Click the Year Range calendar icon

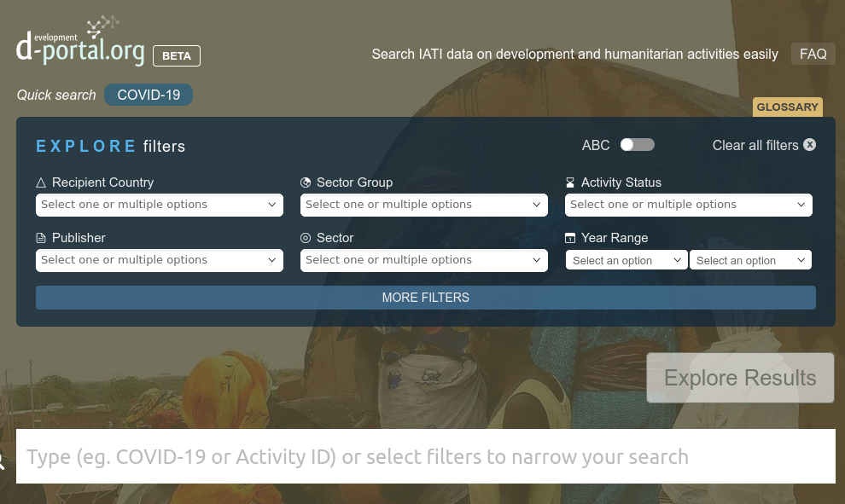coord(570,239)
